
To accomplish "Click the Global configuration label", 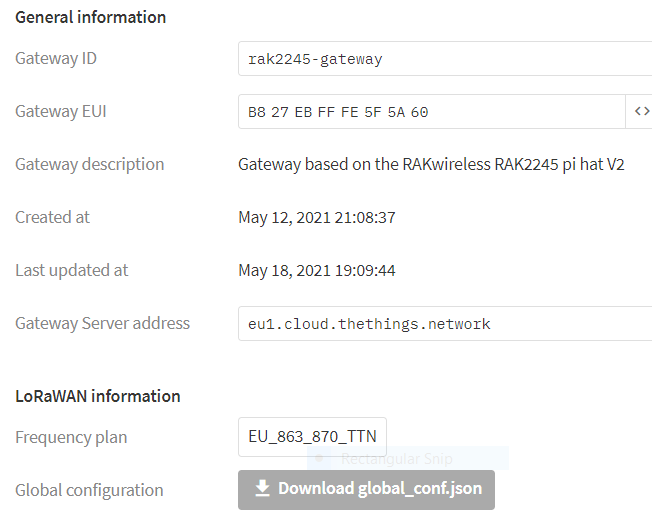I will tap(89, 490).
